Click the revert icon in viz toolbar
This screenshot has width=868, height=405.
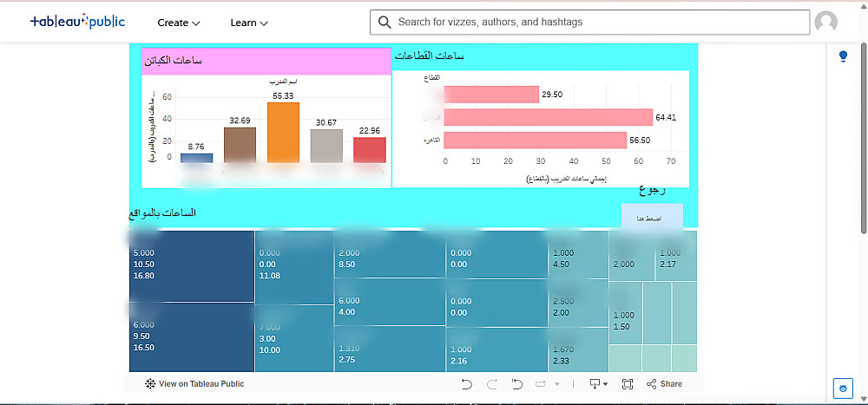click(517, 384)
